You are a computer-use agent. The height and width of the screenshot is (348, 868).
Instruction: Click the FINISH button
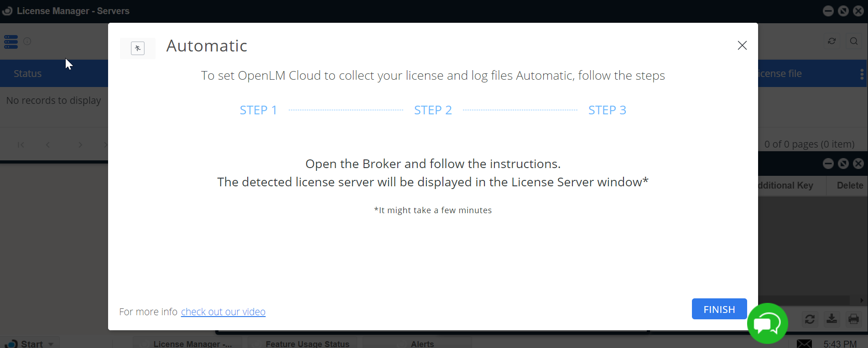pos(719,309)
